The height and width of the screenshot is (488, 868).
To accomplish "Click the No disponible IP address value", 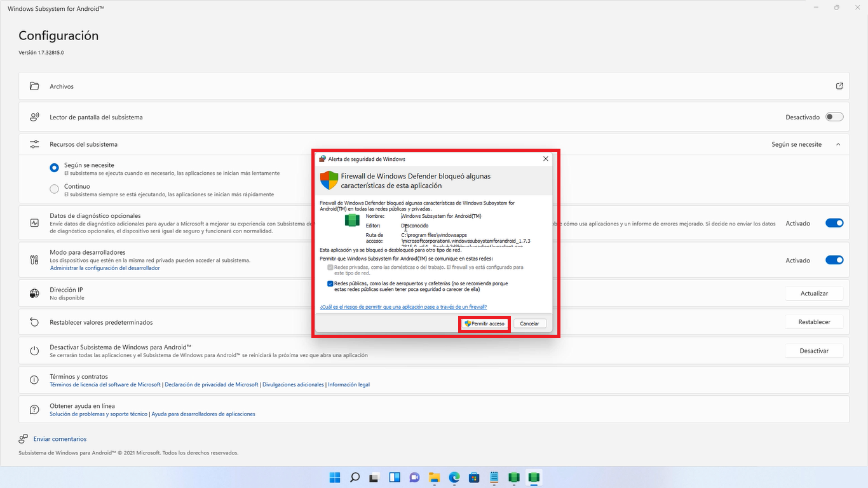I will click(x=67, y=298).
